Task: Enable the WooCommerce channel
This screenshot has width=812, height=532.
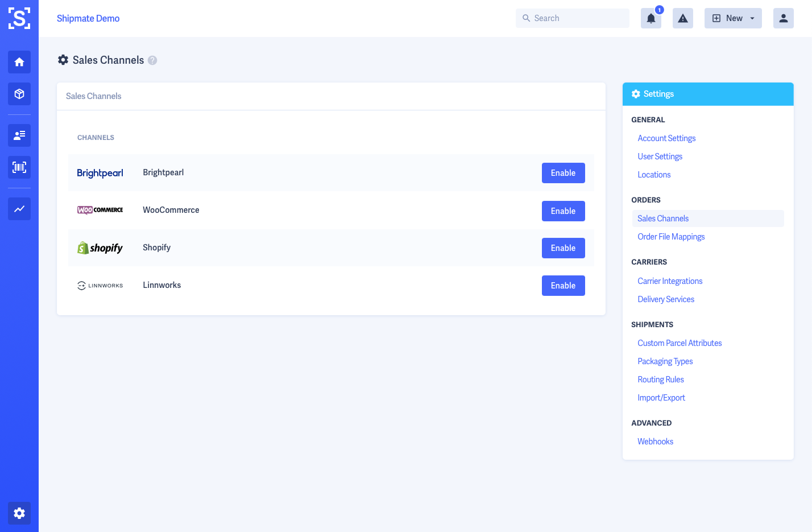Action: (563, 211)
